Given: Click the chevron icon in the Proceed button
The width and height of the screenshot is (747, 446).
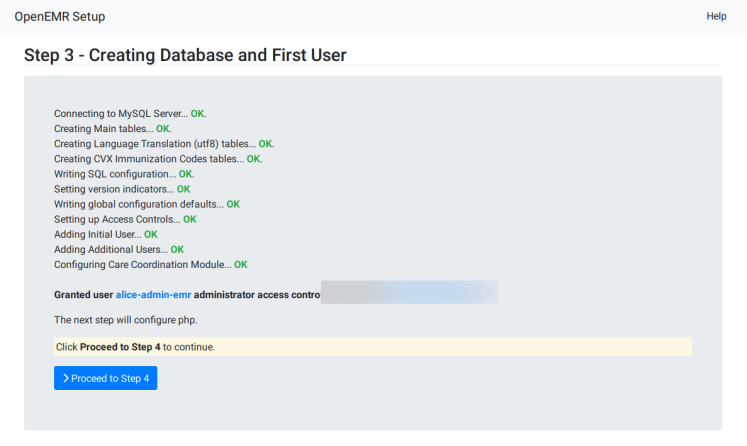Looking at the screenshot, I should pyautogui.click(x=65, y=378).
